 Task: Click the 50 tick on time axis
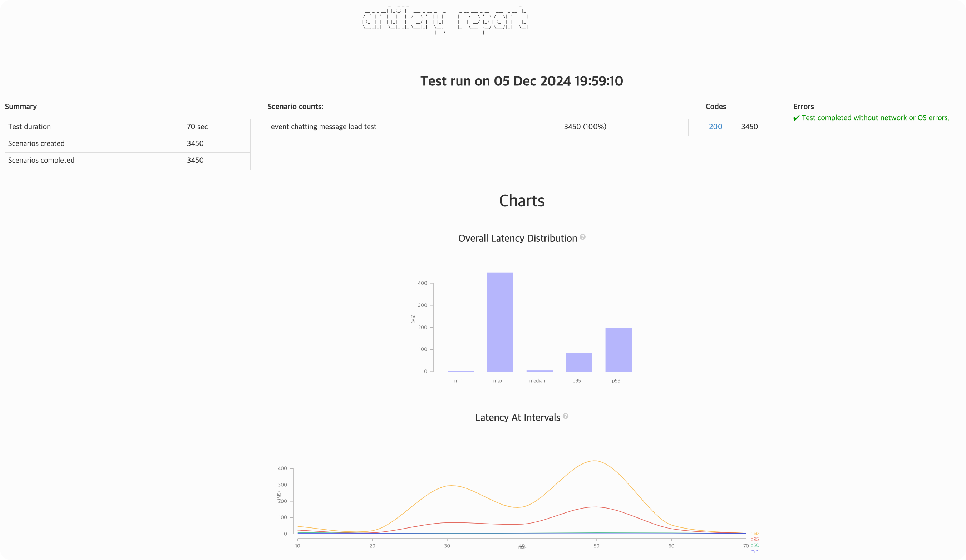click(x=596, y=546)
